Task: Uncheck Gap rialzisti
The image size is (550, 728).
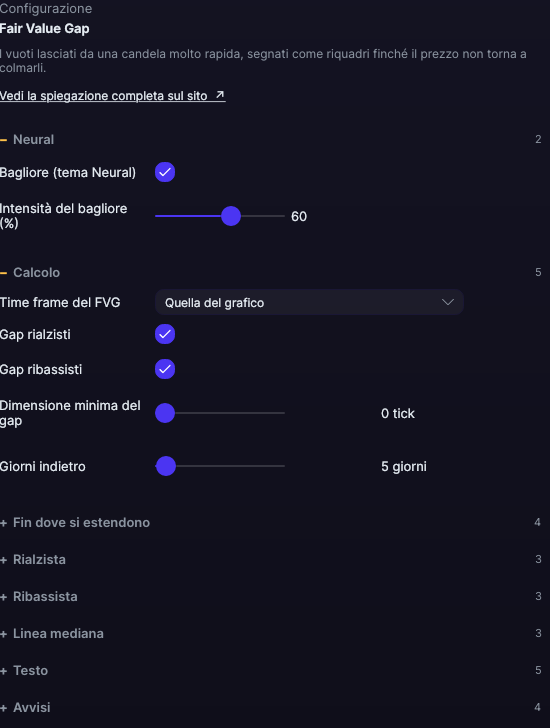Action: [x=165, y=334]
